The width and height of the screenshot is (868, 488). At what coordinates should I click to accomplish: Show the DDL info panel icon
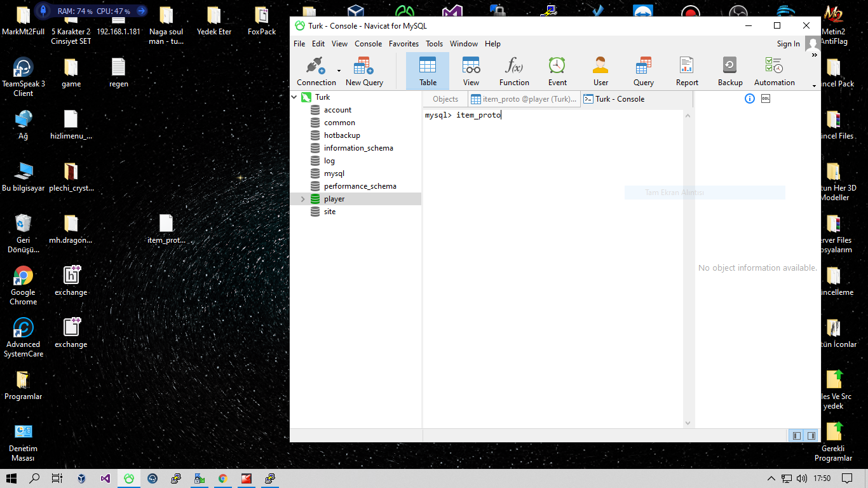click(766, 98)
